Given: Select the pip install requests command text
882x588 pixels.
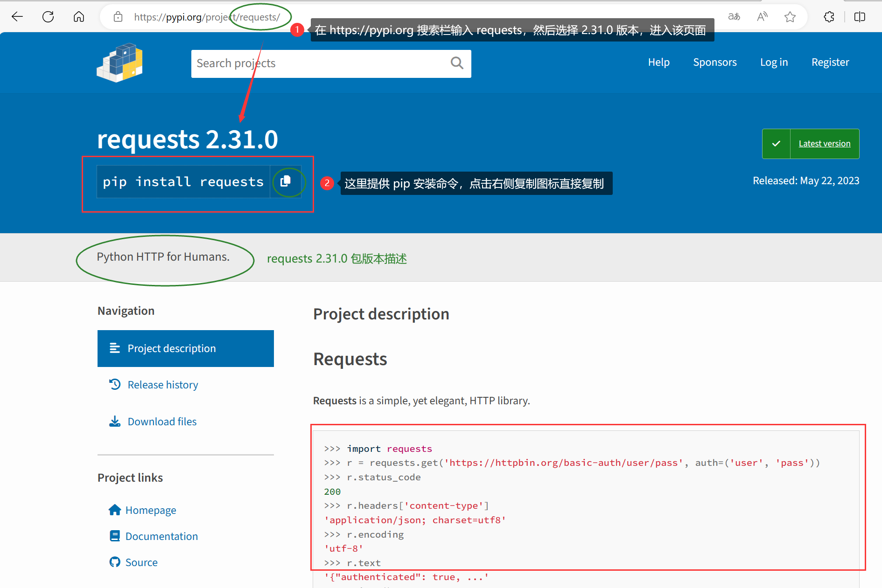Looking at the screenshot, I should (183, 181).
